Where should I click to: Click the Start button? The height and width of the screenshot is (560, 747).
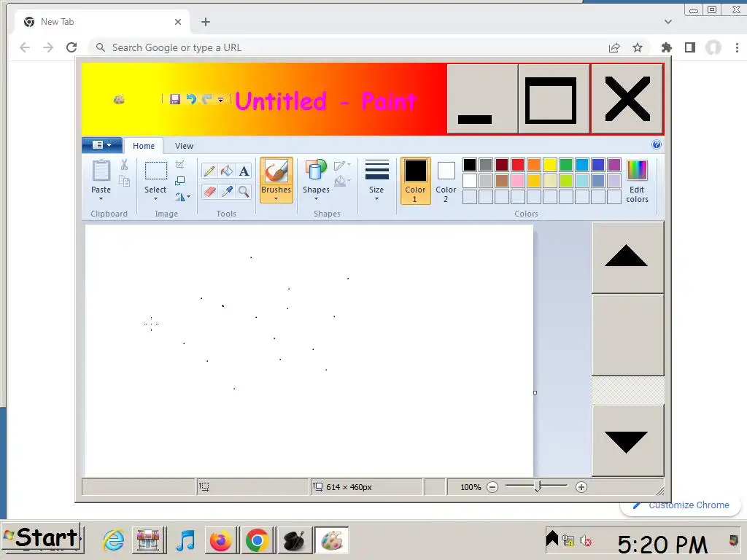(42, 539)
